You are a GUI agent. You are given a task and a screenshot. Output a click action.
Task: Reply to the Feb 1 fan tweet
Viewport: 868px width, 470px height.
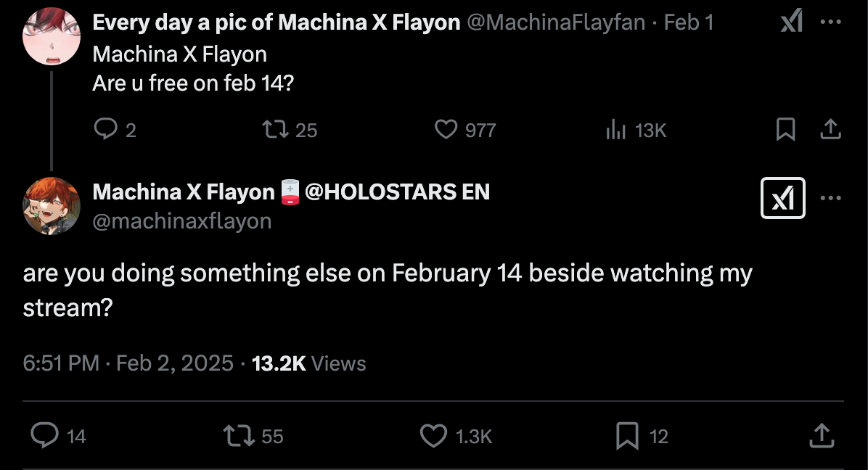click(106, 130)
